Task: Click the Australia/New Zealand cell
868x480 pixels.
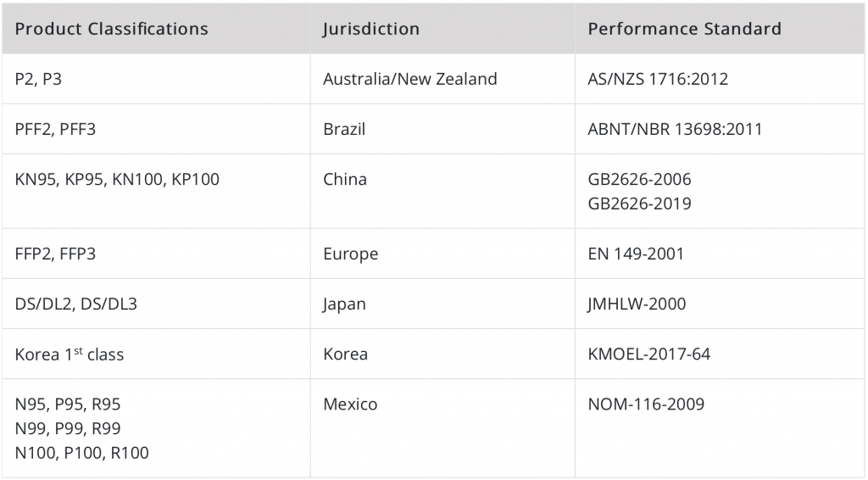Action: [x=410, y=79]
